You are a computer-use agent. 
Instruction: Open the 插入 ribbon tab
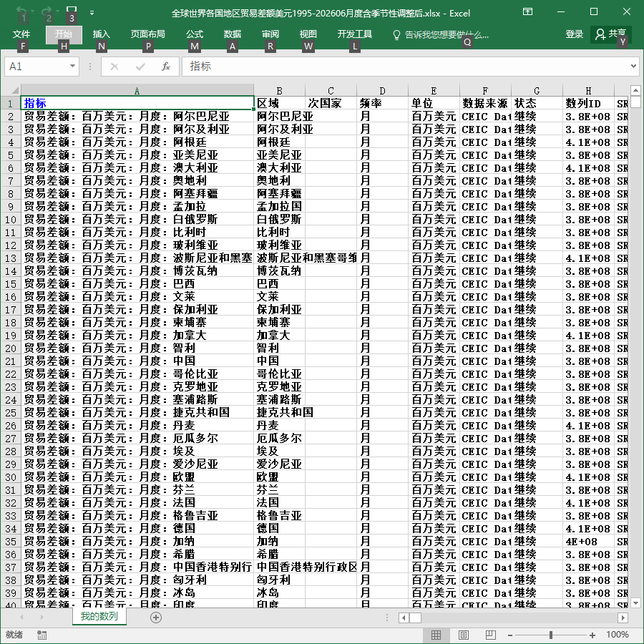coord(101,34)
